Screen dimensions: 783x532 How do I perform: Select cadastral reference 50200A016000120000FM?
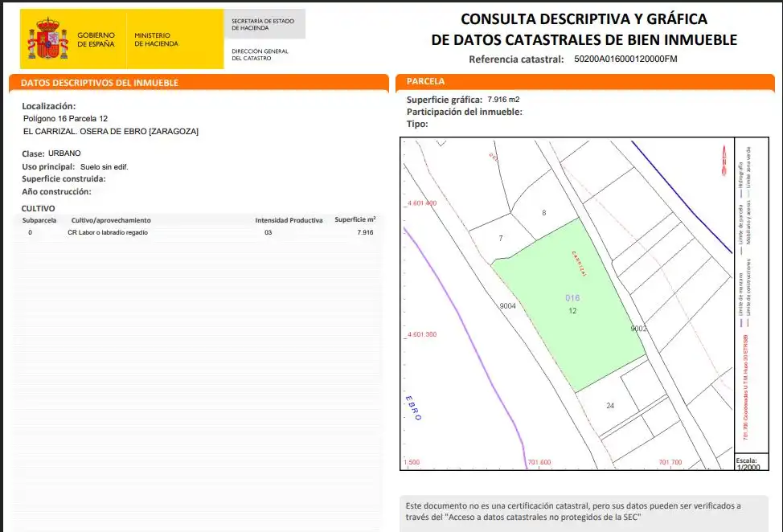pyautogui.click(x=625, y=59)
